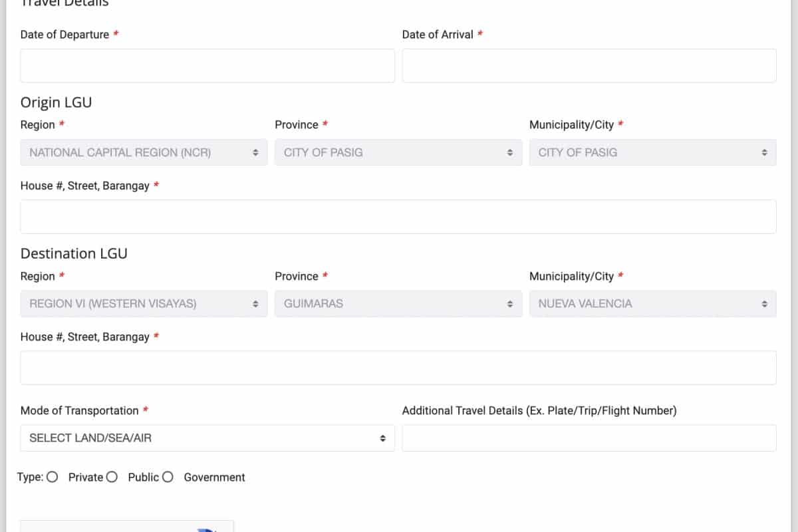Focus the Origin House #, Street, Barangay field
This screenshot has height=532, width=798.
pos(398,217)
